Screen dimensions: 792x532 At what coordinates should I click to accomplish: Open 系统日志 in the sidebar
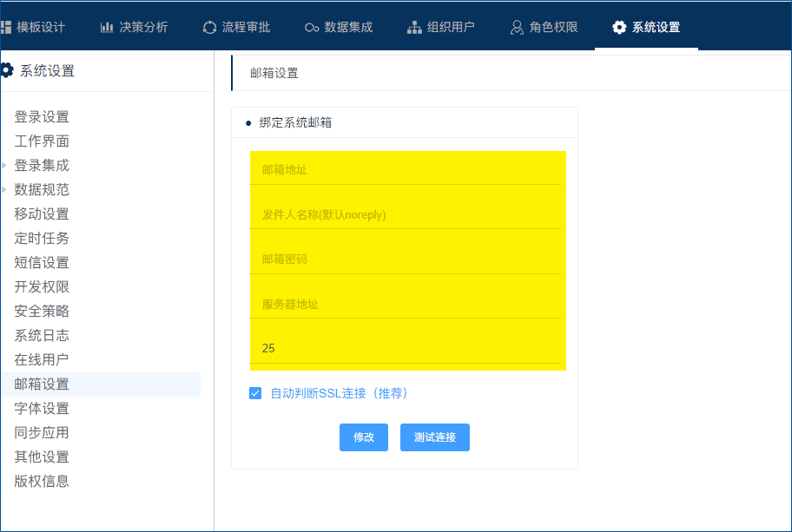[x=42, y=335]
